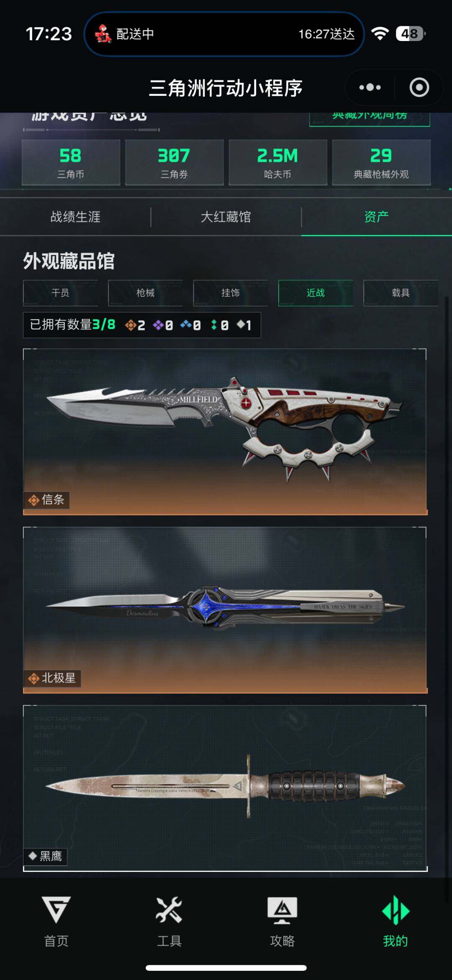Switch to 大红藏馆 tab
This screenshot has width=452, height=980.
coord(226,217)
